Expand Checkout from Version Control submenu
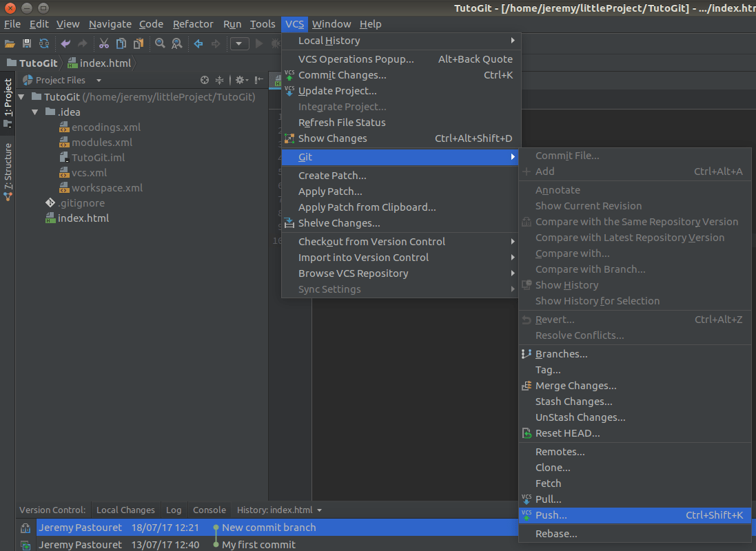The width and height of the screenshot is (756, 551). tap(401, 242)
